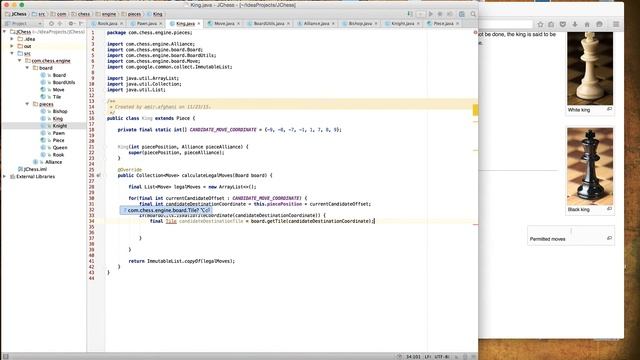Expand the out folder
Viewport: 640px width, 360px height.
(12, 46)
